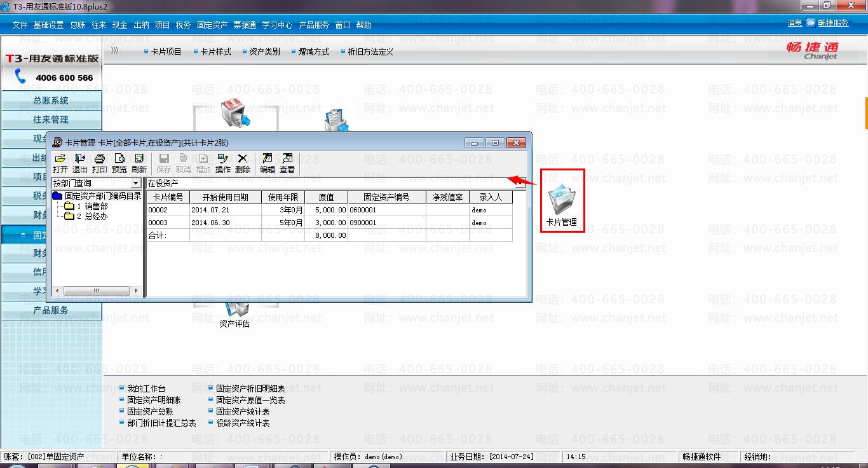
Task: Open the 学习中心 menu
Action: (277, 25)
